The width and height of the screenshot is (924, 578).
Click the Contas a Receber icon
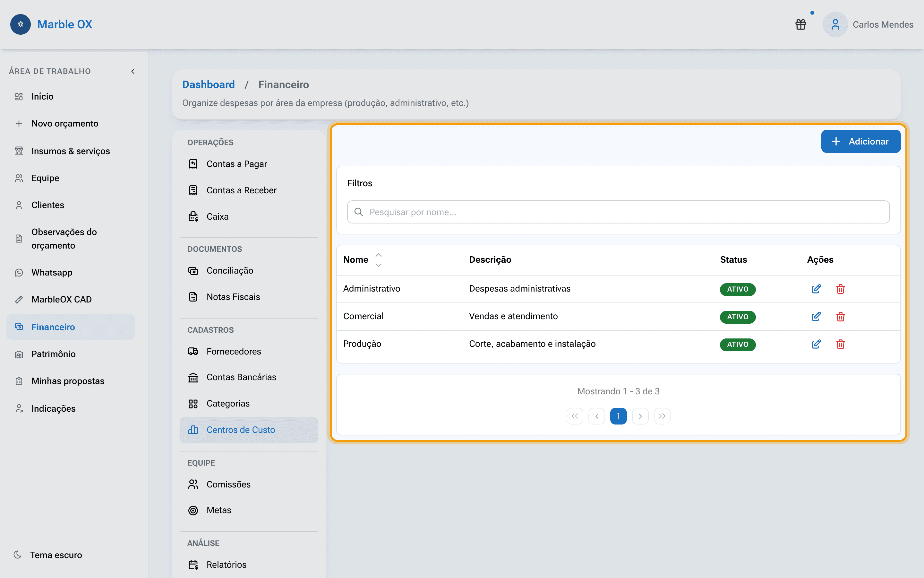pos(193,190)
